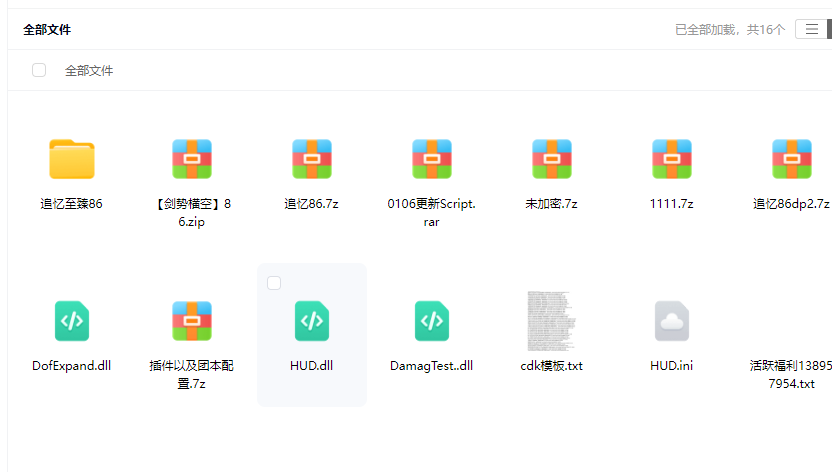832x472 pixels.
Task: Select the DofExpand.dll file icon
Action: coord(71,321)
